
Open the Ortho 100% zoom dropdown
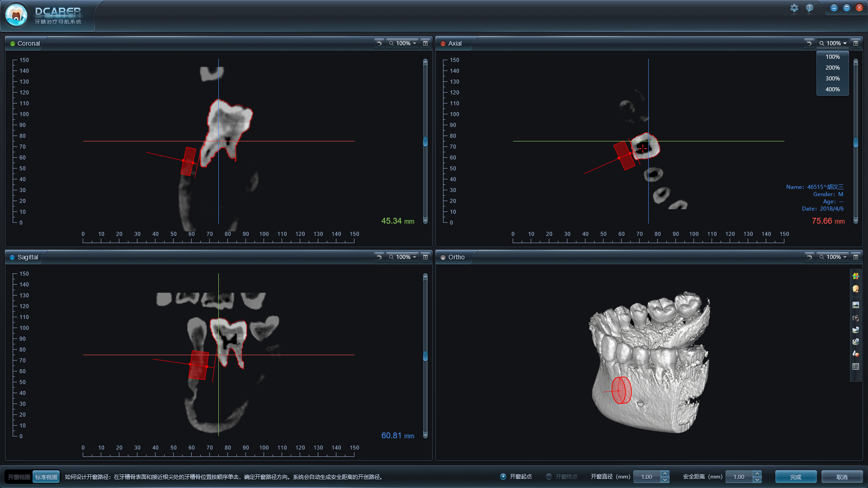[833, 257]
